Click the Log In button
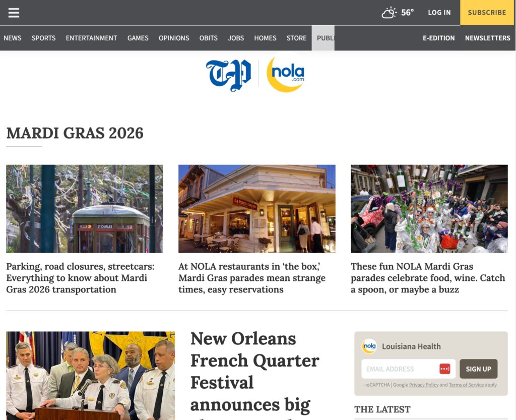Screen dimensions: 516x420 439,13
